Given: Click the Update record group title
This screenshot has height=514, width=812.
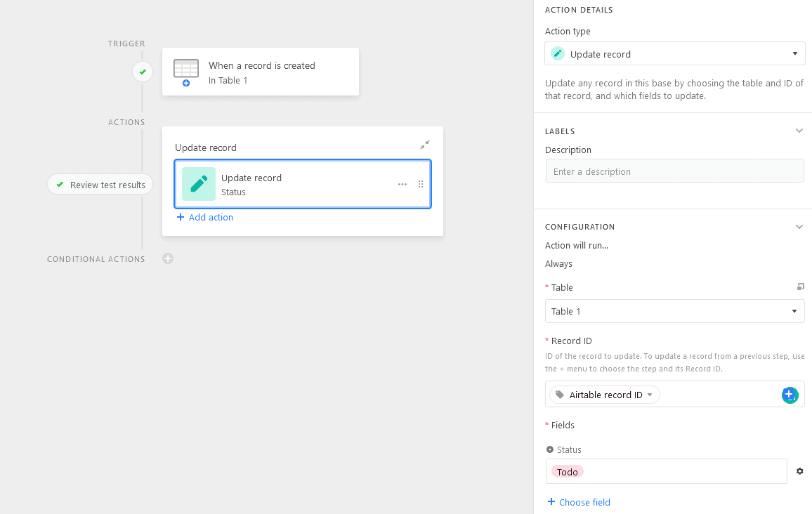Looking at the screenshot, I should [206, 147].
